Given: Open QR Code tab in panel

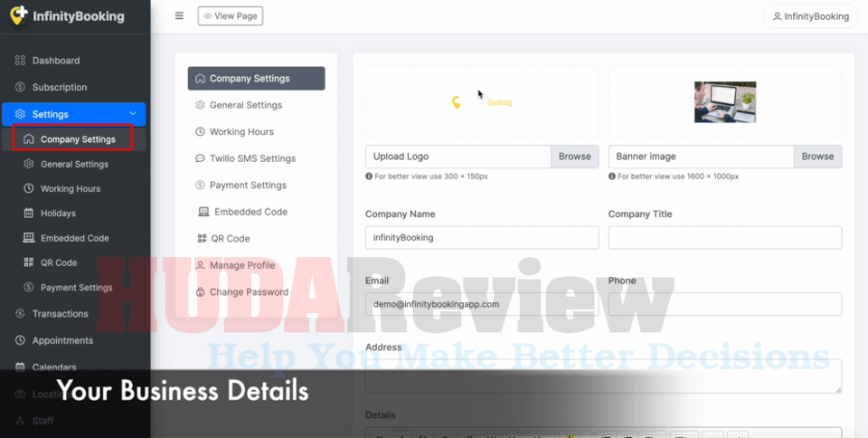Looking at the screenshot, I should 256,239.
